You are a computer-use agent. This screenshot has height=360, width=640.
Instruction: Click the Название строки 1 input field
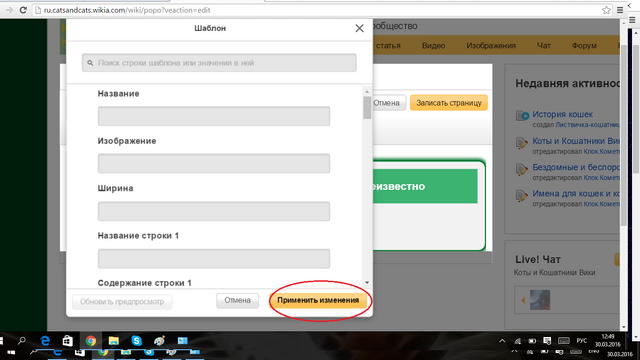[214, 259]
